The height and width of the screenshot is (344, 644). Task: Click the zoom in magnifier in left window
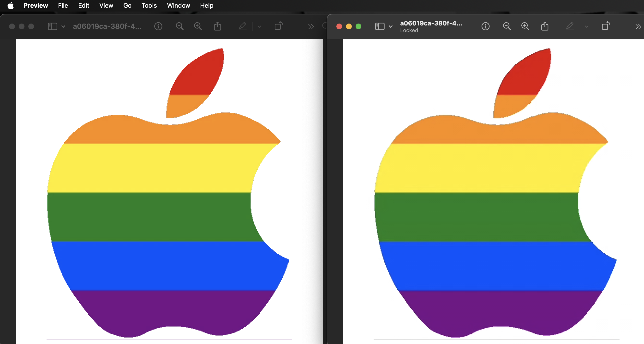pos(198,26)
